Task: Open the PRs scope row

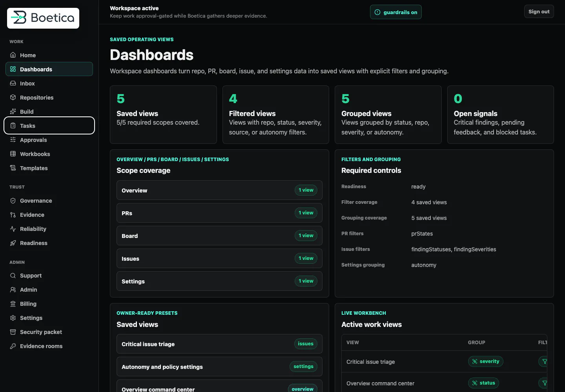Action: click(x=219, y=213)
